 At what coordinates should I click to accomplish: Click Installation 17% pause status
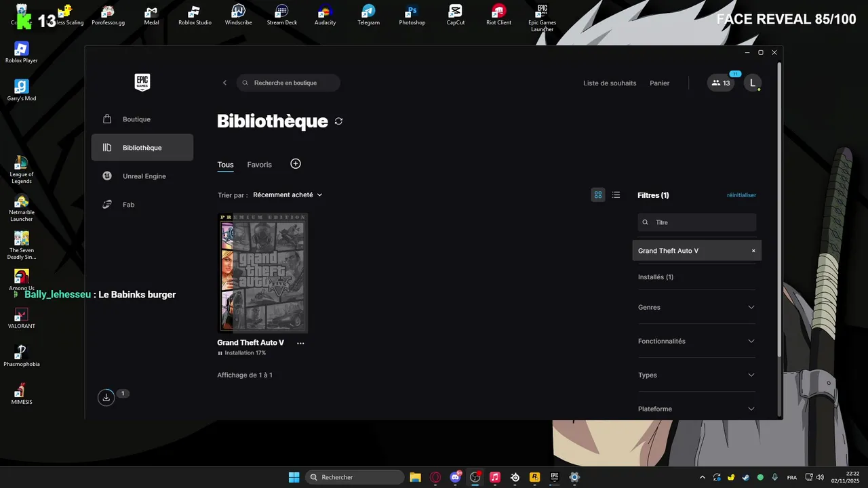click(x=241, y=353)
